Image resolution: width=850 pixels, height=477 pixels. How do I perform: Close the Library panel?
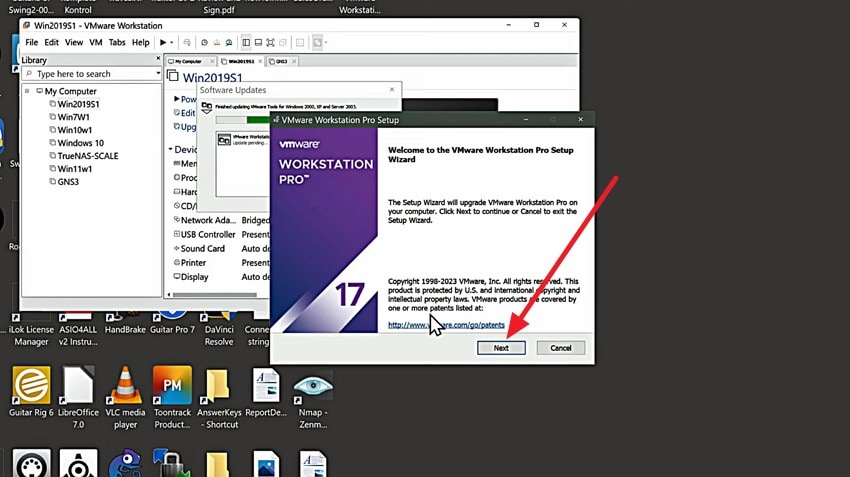click(158, 58)
